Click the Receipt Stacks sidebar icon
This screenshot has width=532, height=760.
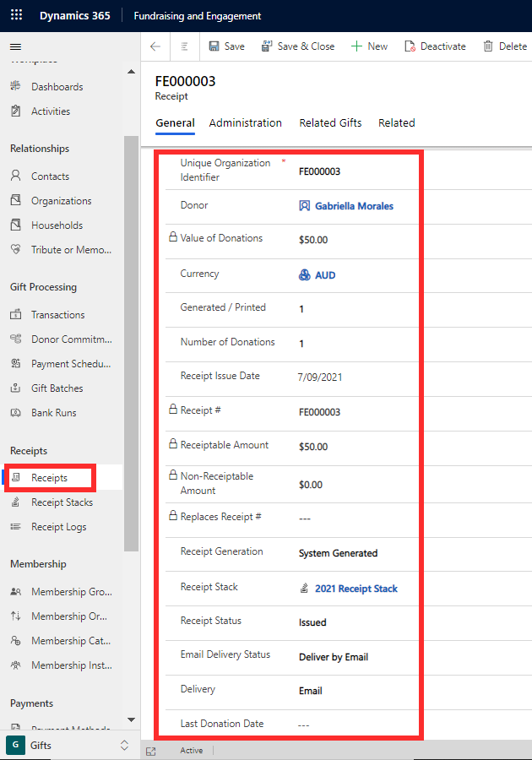coord(15,502)
